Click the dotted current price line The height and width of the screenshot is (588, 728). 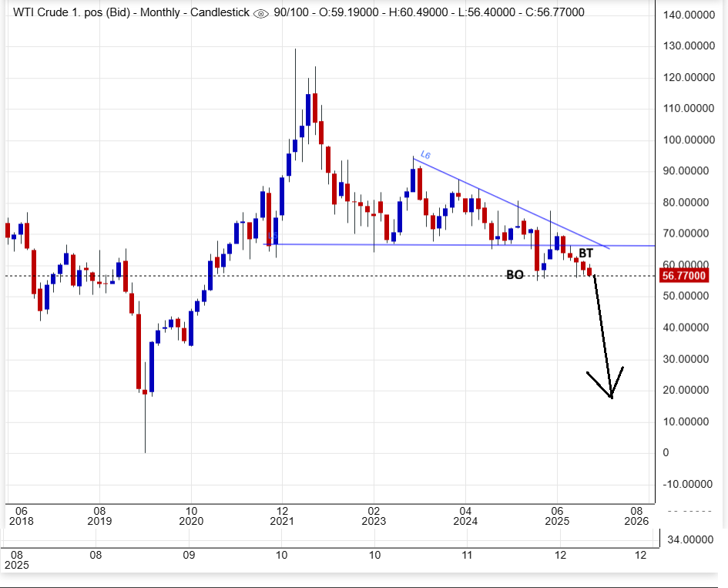point(231,276)
